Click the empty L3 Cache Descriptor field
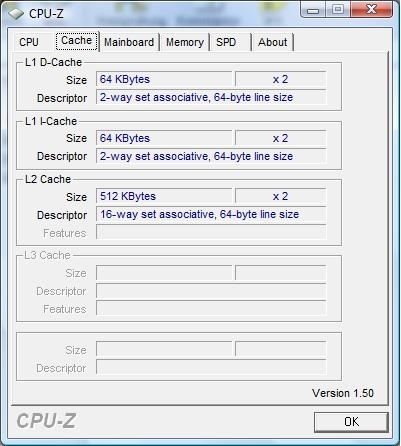Screen dimensions: 401x446 (x=211, y=291)
